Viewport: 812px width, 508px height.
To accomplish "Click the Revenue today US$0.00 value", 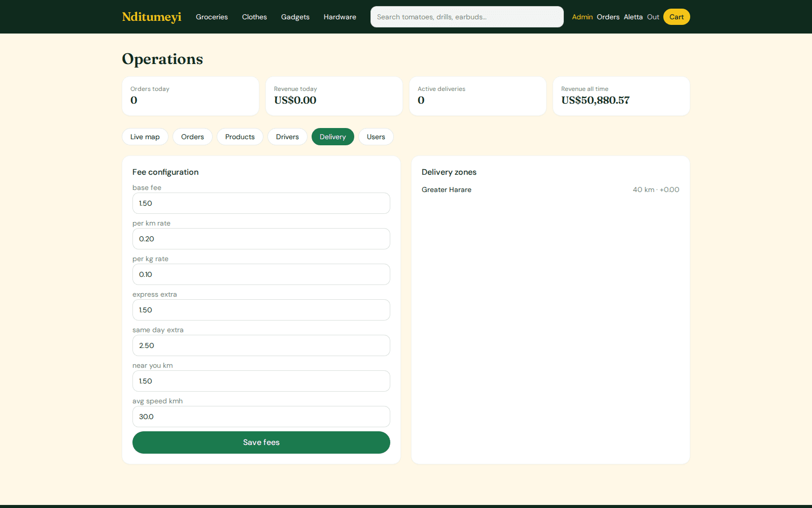I will 295,100.
